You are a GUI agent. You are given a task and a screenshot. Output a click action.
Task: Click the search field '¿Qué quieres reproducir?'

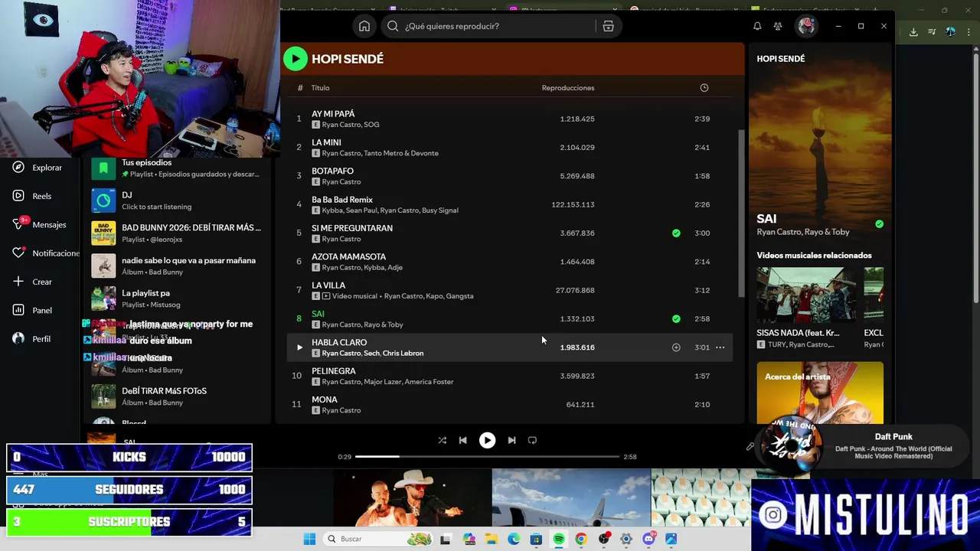pos(490,26)
